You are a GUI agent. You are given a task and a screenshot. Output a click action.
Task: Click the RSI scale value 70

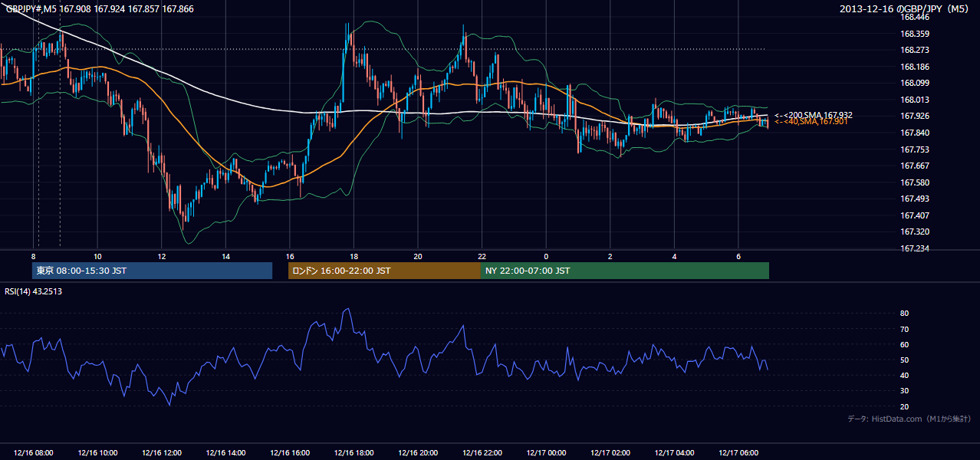pos(905,329)
